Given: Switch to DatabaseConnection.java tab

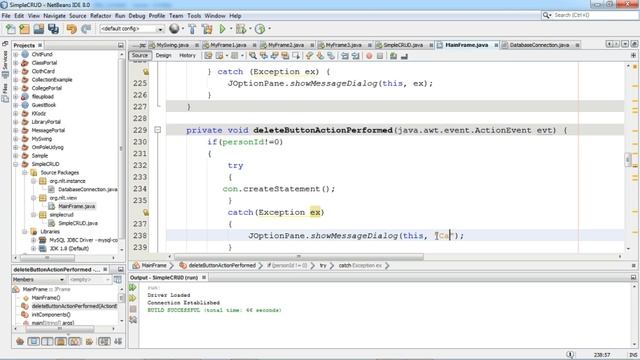Looking at the screenshot, I should [x=539, y=45].
